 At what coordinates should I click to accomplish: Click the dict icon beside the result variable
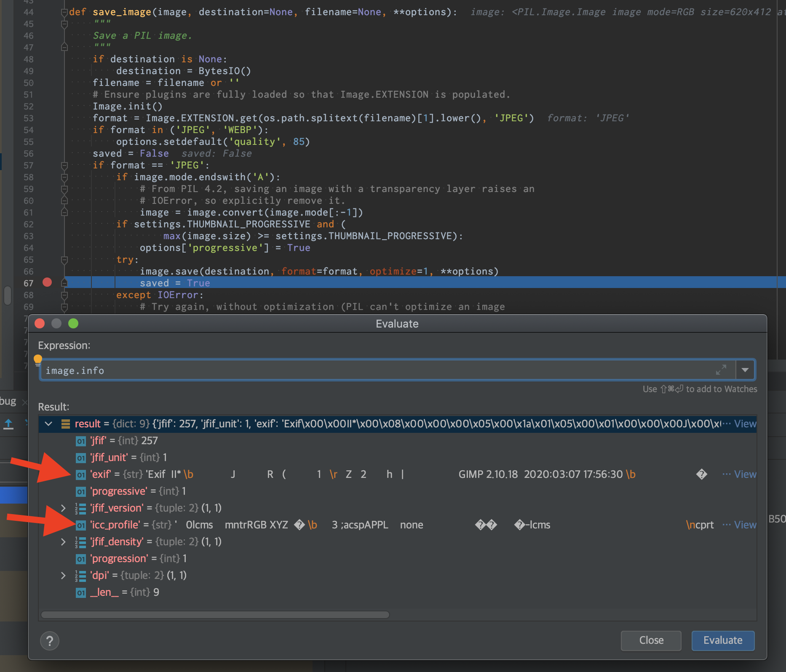pyautogui.click(x=66, y=424)
